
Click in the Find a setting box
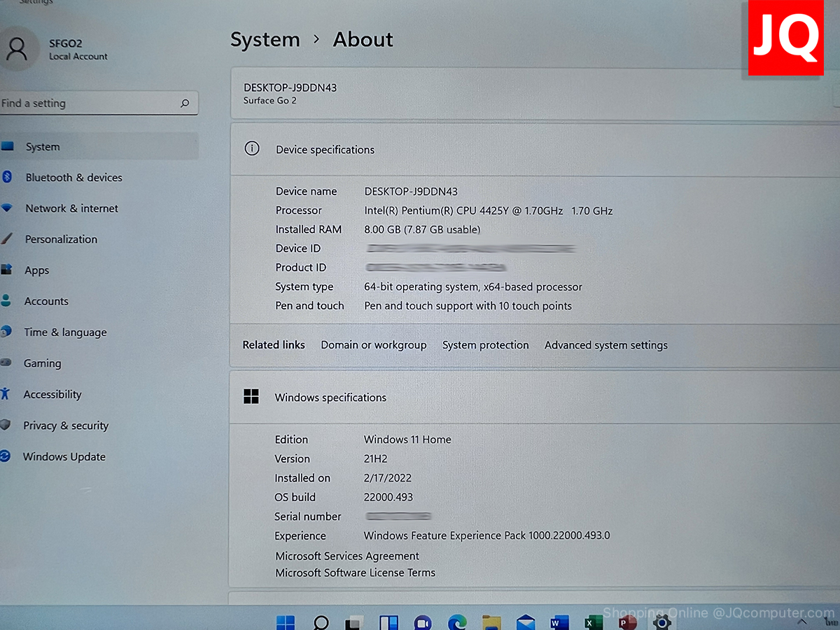(x=99, y=103)
